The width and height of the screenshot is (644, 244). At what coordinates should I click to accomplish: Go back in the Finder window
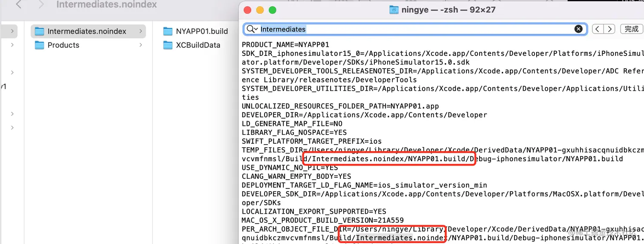click(x=19, y=5)
